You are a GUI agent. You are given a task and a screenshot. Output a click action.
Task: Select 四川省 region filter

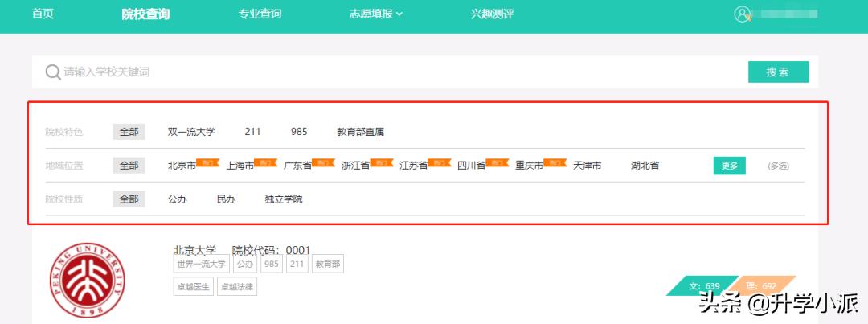click(471, 166)
